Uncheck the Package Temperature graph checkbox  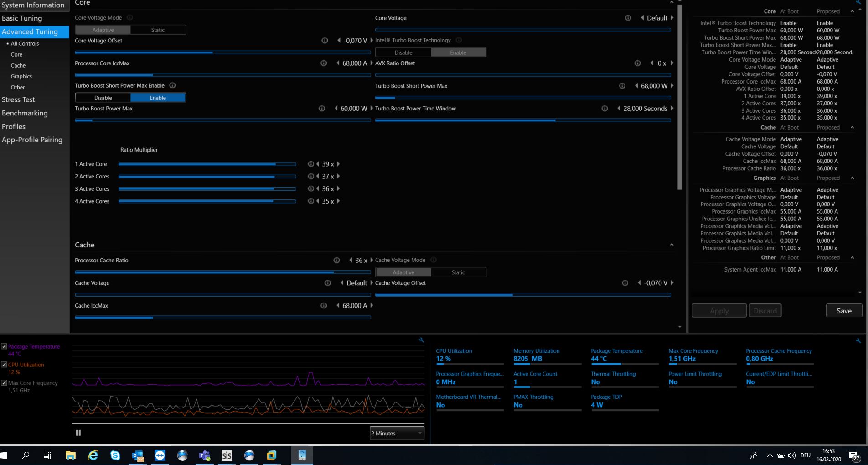pyautogui.click(x=4, y=346)
